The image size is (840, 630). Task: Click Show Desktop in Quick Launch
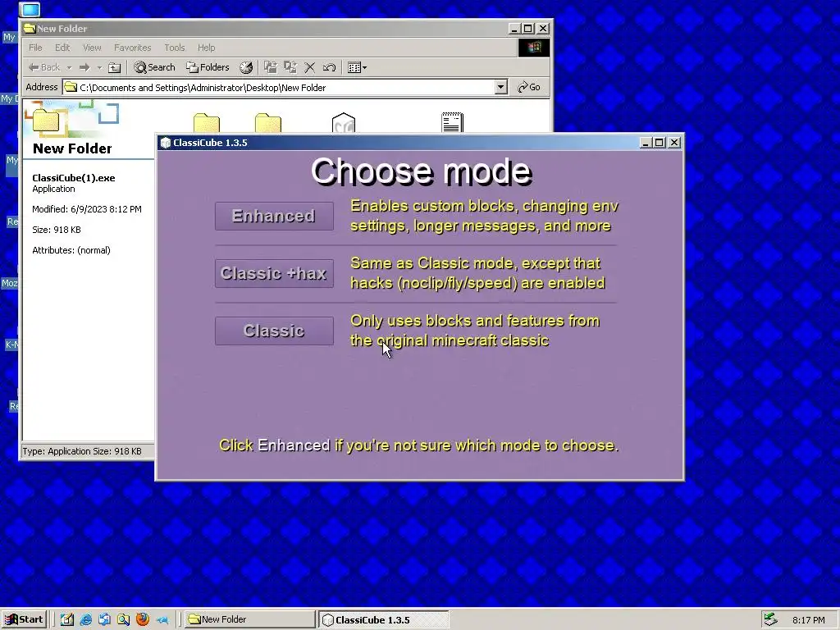67,619
